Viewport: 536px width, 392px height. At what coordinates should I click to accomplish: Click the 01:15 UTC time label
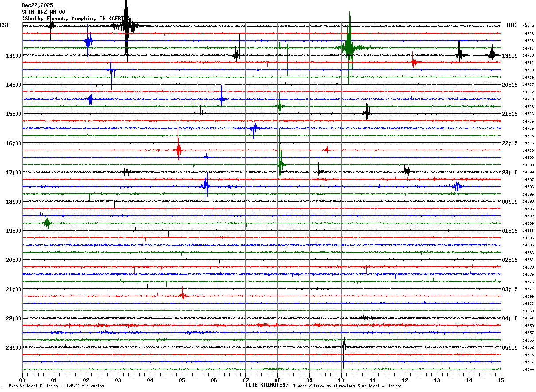(x=510, y=231)
